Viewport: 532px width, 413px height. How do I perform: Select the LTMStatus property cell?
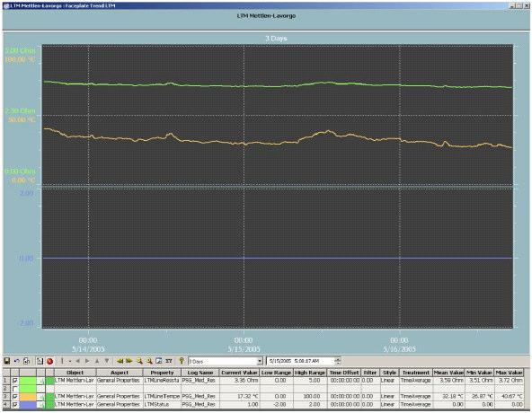click(162, 405)
